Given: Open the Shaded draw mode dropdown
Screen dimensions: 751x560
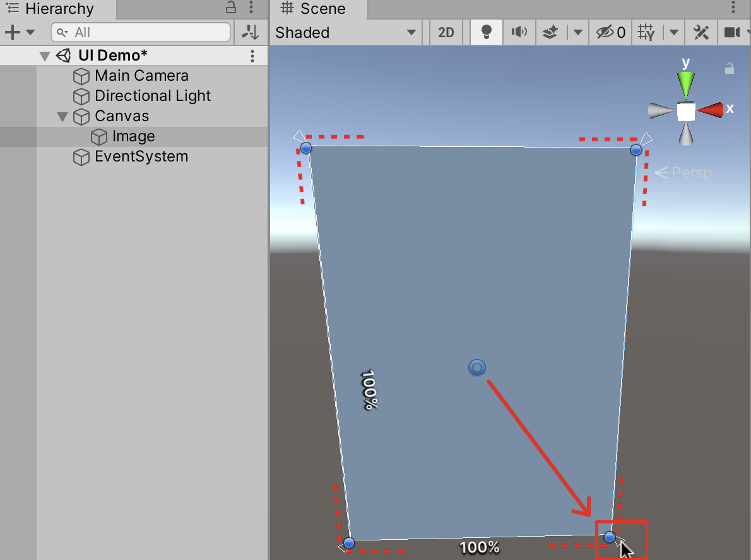Looking at the screenshot, I should 346,32.
